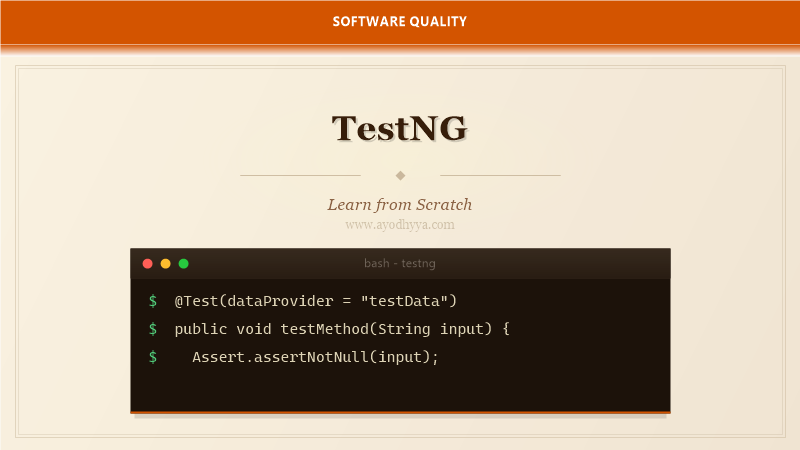The image size is (800, 450).
Task: Click the dollar prompt before Assert line
Action: (153, 357)
